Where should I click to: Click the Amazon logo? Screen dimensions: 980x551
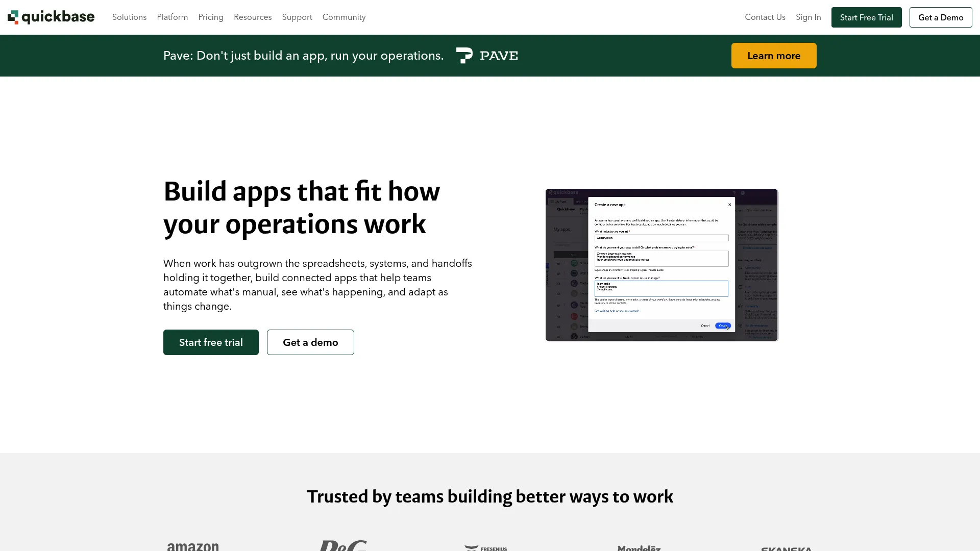193,546
